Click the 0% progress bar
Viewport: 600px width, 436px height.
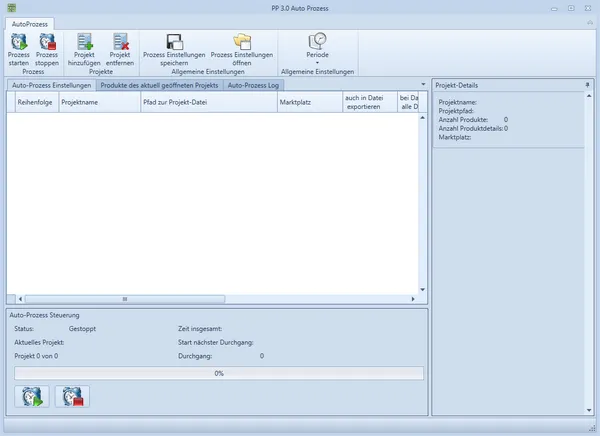(219, 373)
